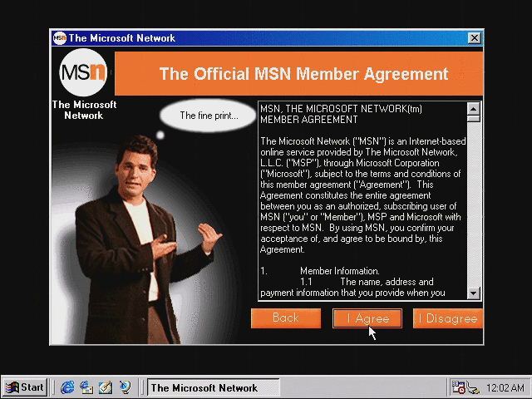This screenshot has height=399, width=532.
Task: Click Show Desktop icon in Quick Launch
Action: (106, 387)
